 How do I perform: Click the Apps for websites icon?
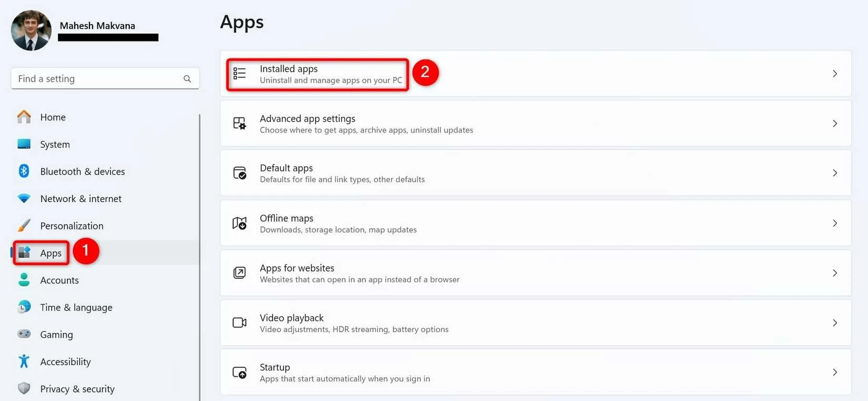coord(239,273)
